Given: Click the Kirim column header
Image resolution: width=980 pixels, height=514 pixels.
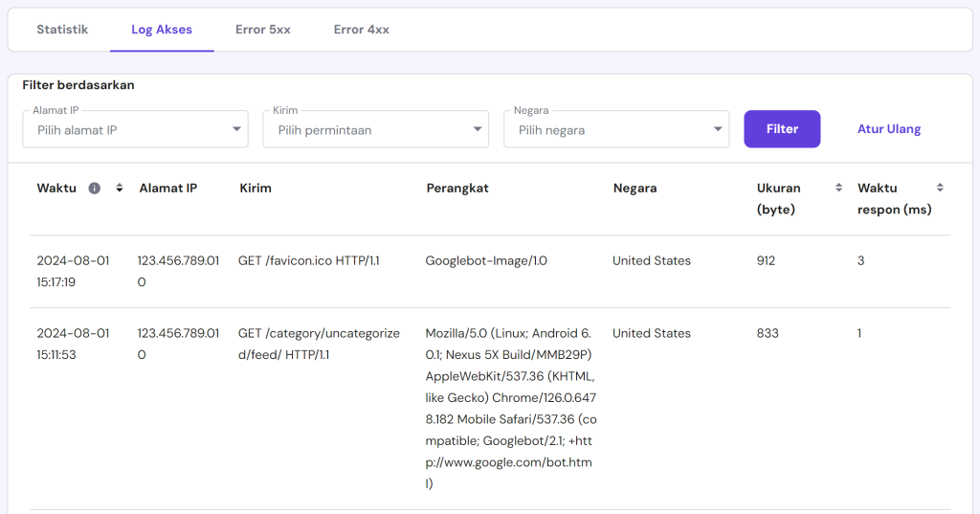Looking at the screenshot, I should [x=256, y=189].
